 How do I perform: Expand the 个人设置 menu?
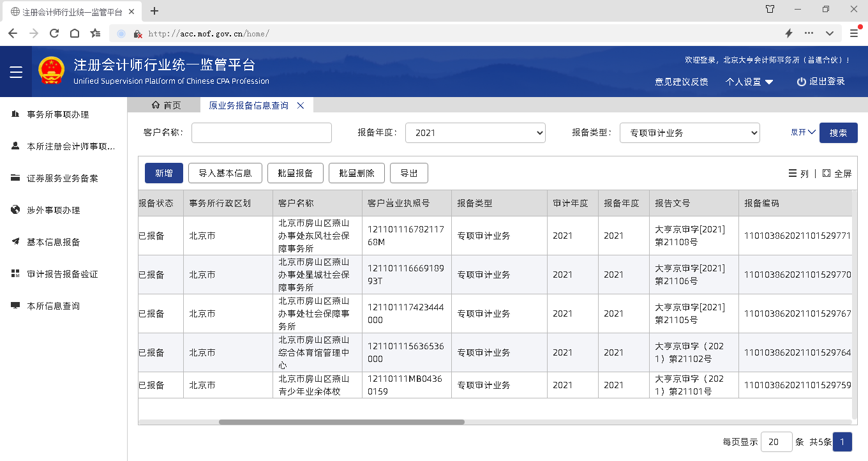[749, 82]
